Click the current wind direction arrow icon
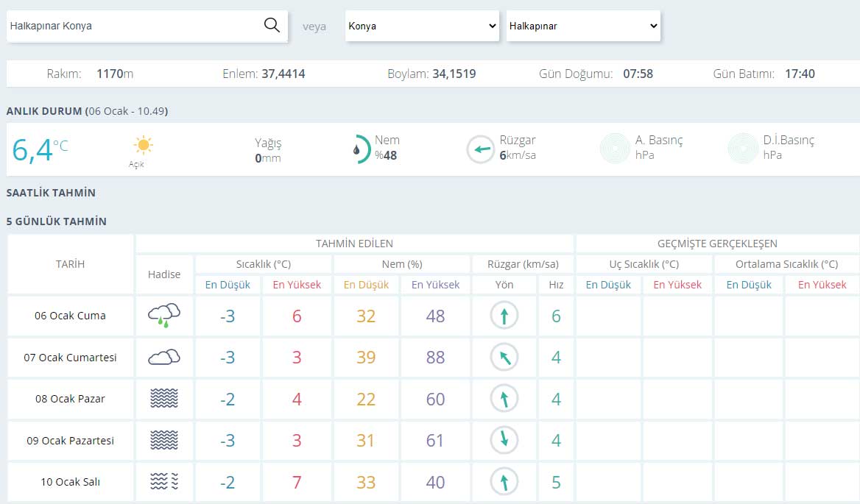The width and height of the screenshot is (860, 504). point(481,149)
